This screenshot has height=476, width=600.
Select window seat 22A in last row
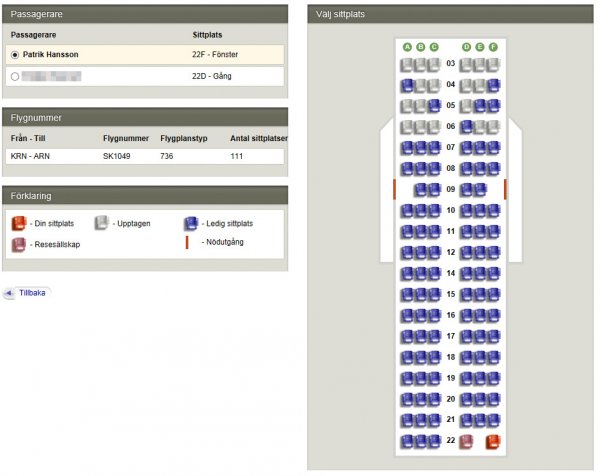(x=407, y=441)
